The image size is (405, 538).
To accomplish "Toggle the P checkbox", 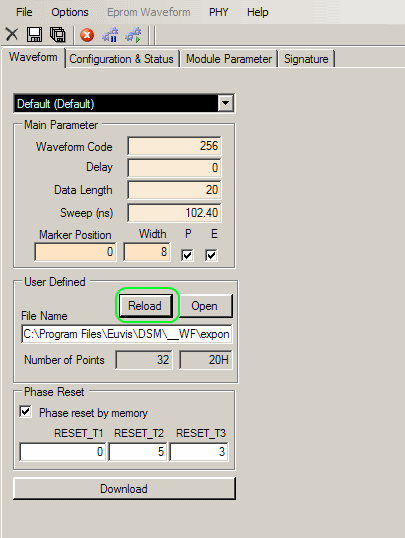I will 187,255.
